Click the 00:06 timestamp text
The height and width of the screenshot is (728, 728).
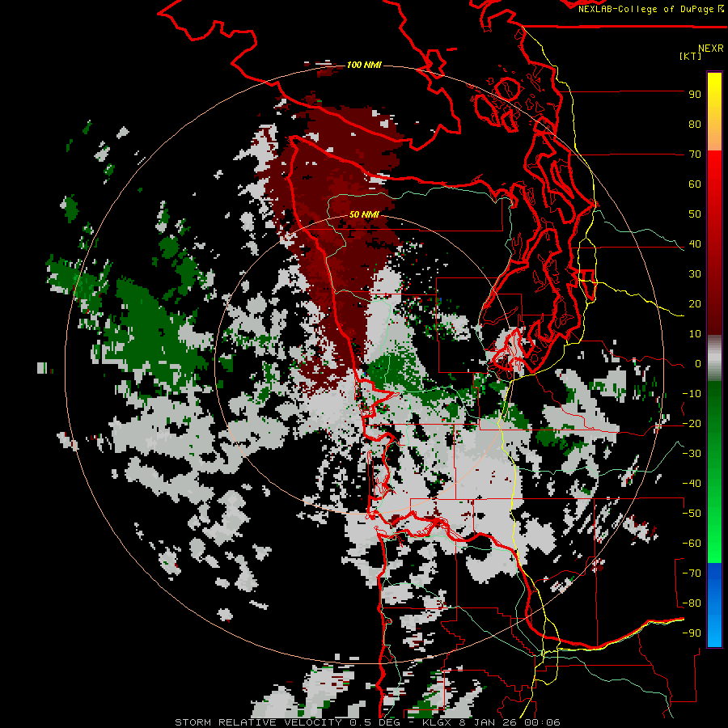(x=543, y=722)
